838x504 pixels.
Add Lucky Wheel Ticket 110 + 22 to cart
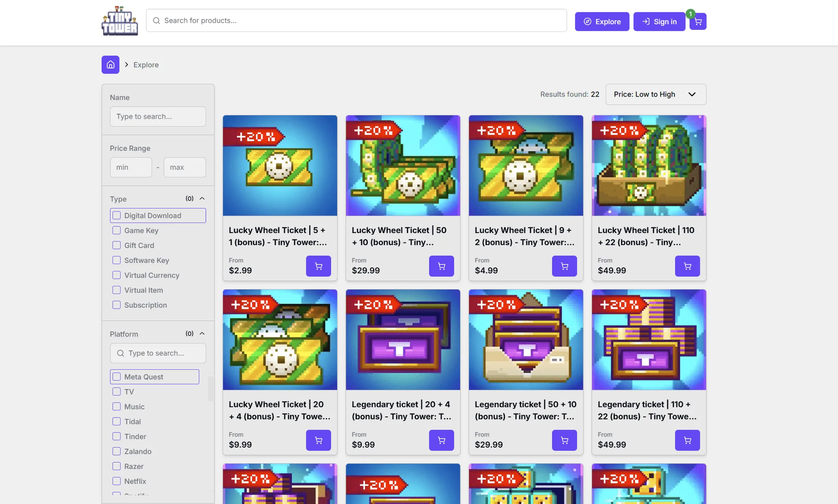[687, 266]
